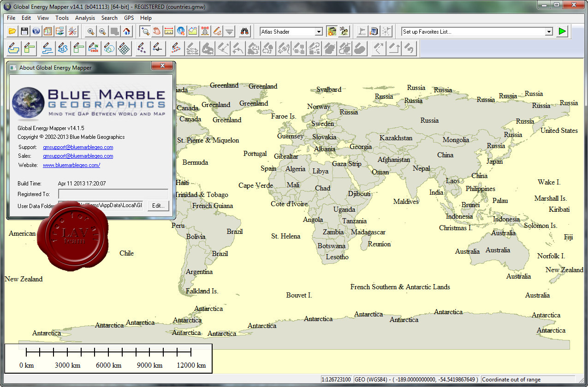
Task: Click the Edit... button in About dialog
Action: [x=158, y=206]
